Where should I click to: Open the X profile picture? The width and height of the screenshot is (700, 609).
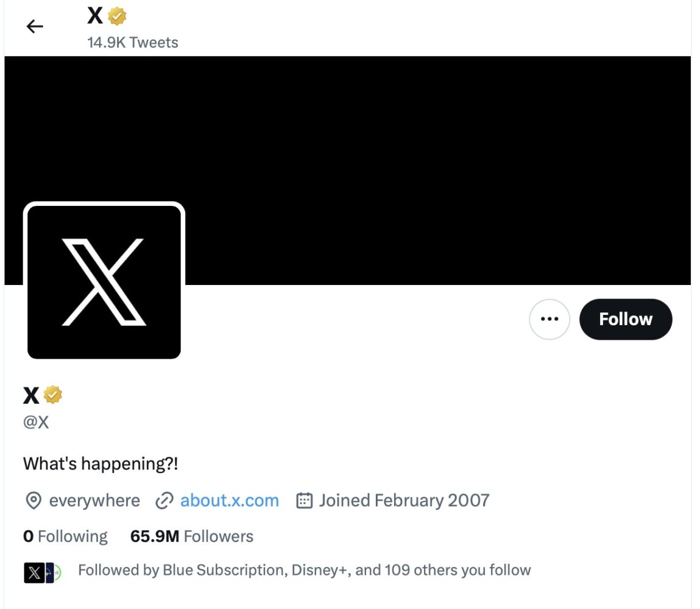click(x=104, y=281)
